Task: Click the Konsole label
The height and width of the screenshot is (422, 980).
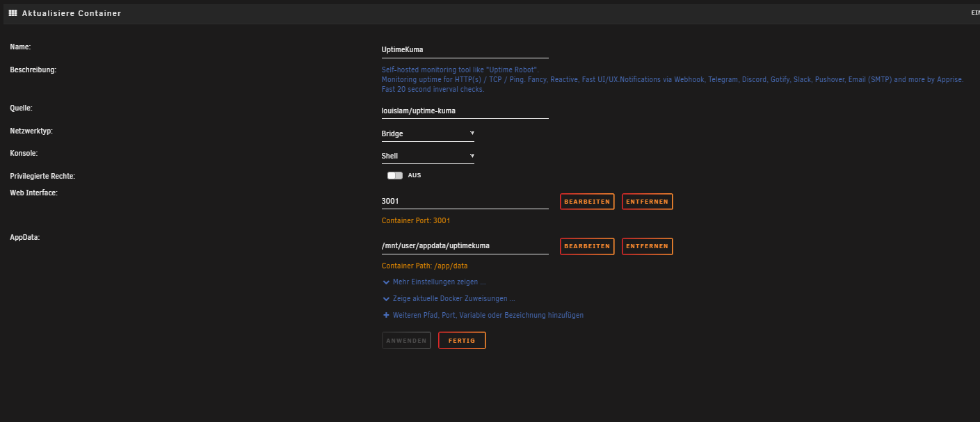Action: (x=24, y=153)
